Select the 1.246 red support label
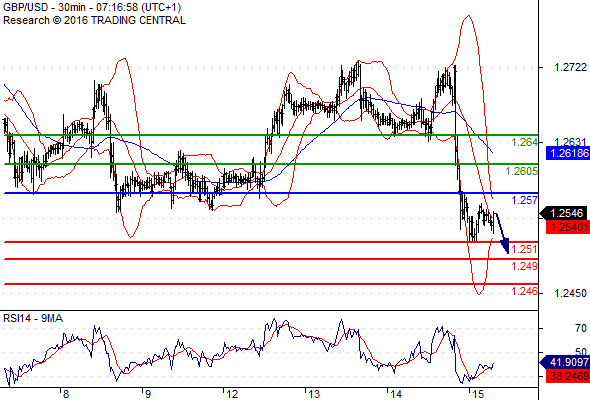Screen dimensions: 590x400 click(524, 291)
